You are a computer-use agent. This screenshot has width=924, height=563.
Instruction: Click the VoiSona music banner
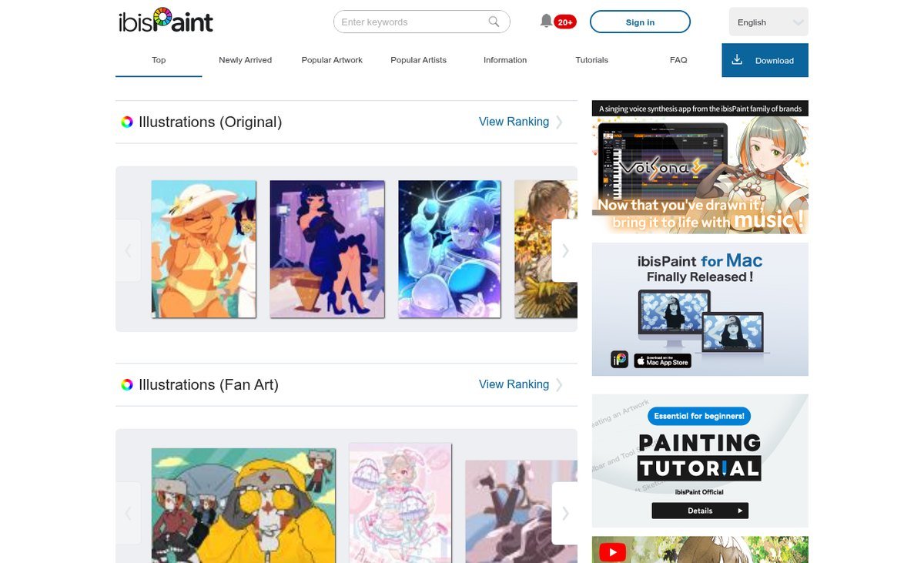pyautogui.click(x=700, y=167)
